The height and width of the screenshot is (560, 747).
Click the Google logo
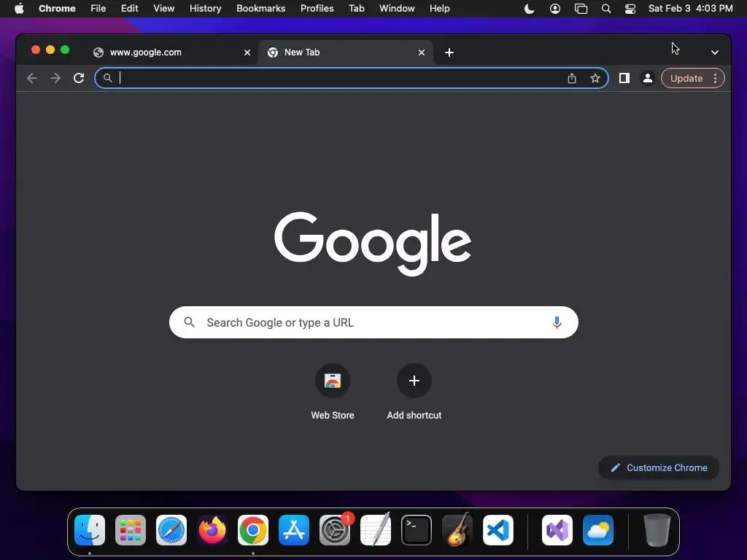tap(373, 244)
